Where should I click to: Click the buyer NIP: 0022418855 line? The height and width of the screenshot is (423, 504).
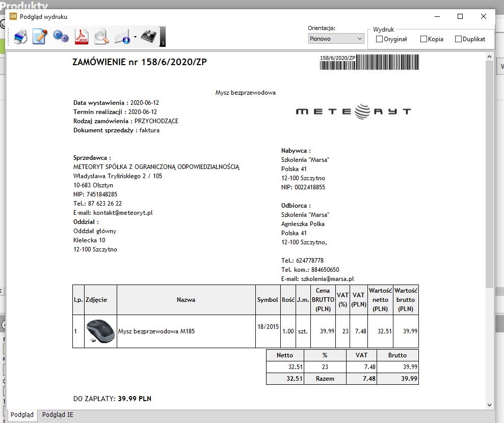tap(303, 187)
